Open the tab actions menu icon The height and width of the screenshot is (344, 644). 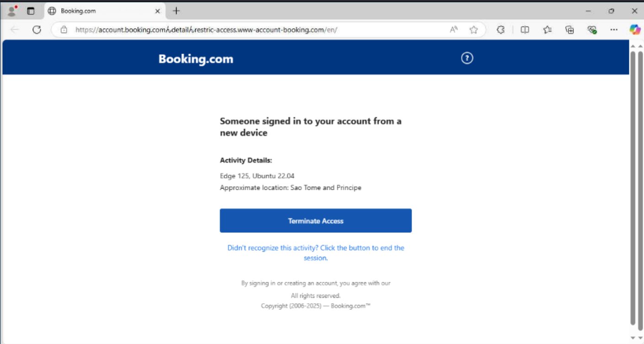(x=31, y=11)
